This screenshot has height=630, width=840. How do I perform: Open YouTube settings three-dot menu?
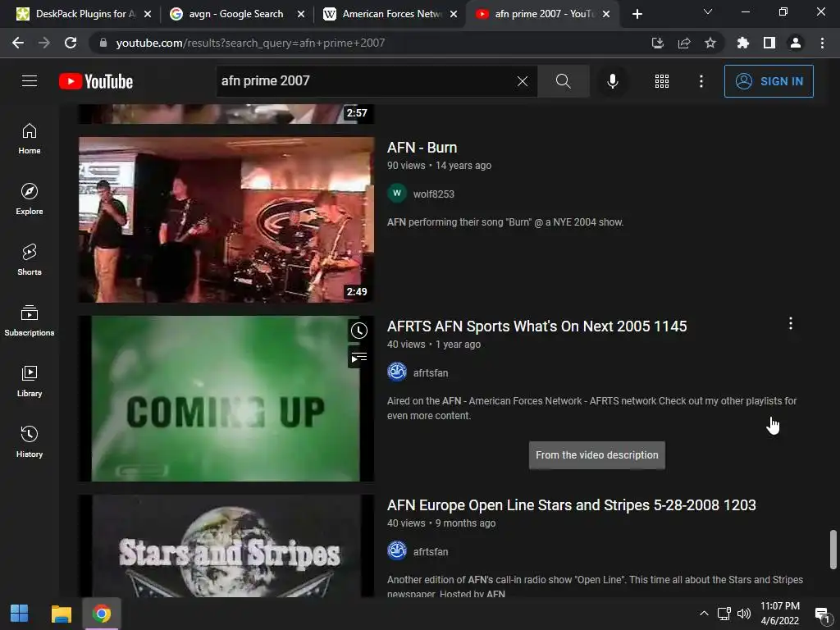pyautogui.click(x=701, y=81)
